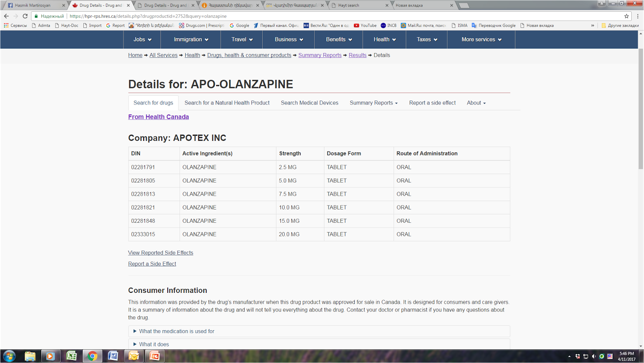Click the View Reported Side Effects link
Image resolution: width=644 pixels, height=363 pixels.
click(160, 253)
